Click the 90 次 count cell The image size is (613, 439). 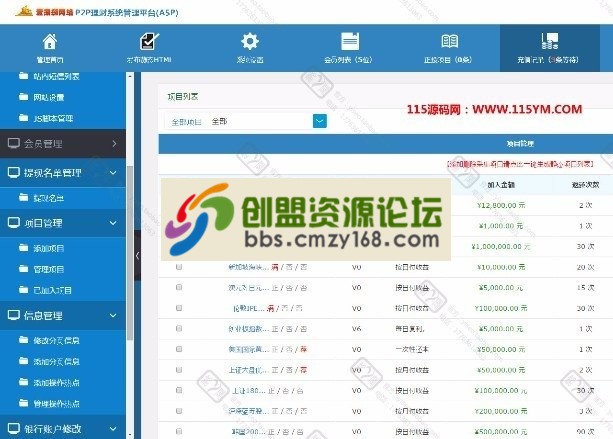point(586,432)
